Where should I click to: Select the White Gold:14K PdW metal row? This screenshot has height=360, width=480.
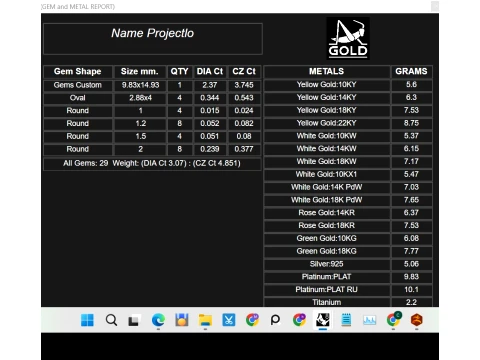[327, 187]
